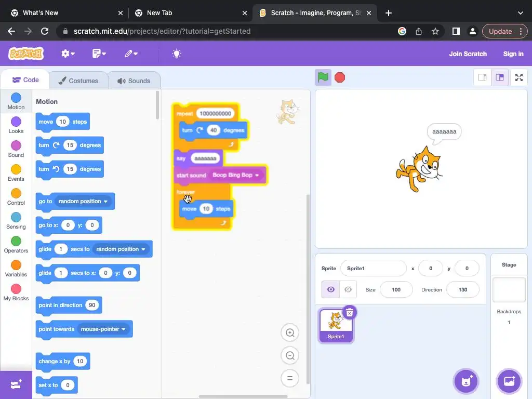Open point towards mouse-pointer dropdown
This screenshot has height=399, width=532.
103,329
